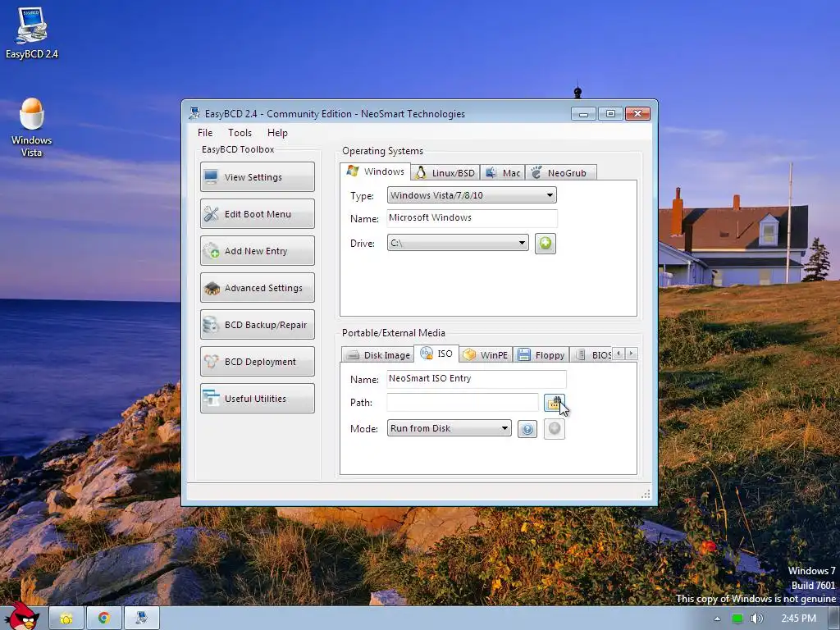Switch to the Linux/BSD tab
The image size is (840, 630).
click(445, 172)
